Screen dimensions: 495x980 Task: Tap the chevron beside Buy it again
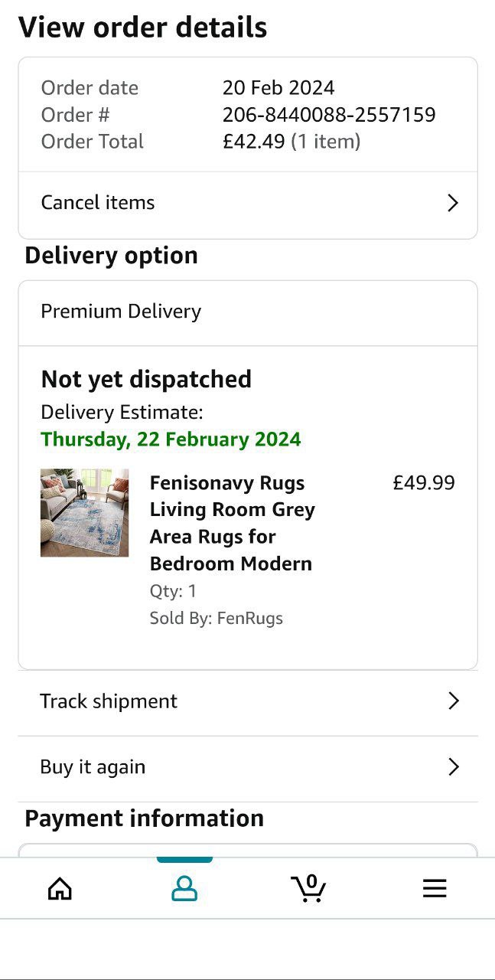pos(454,767)
